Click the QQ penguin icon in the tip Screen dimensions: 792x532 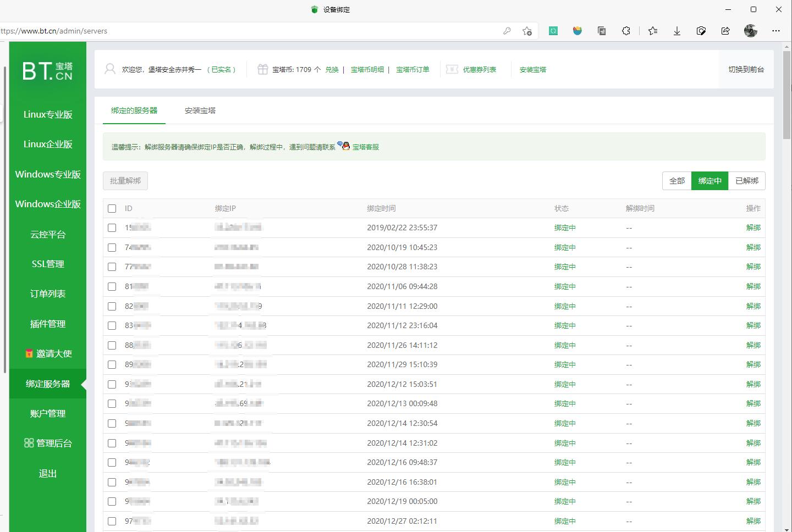coord(344,146)
